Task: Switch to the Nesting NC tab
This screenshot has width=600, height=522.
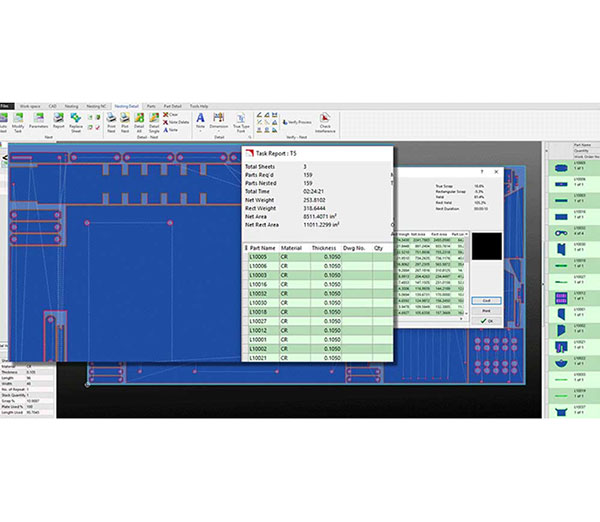Action: pyautogui.click(x=96, y=106)
